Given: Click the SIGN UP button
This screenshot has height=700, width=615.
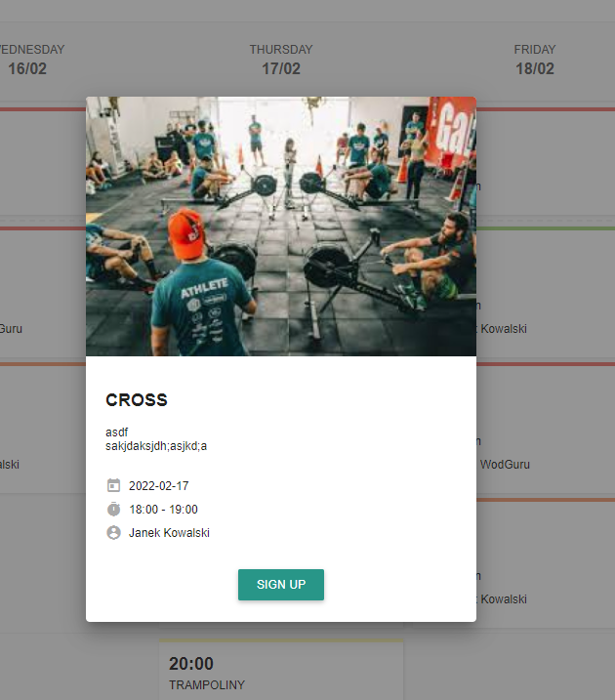Looking at the screenshot, I should pyautogui.click(x=281, y=585).
